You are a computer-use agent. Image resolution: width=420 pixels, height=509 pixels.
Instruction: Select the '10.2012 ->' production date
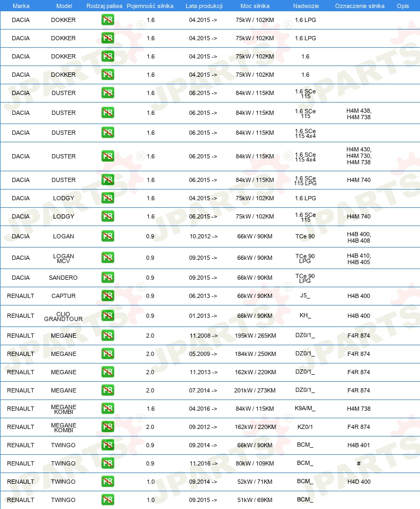(x=204, y=236)
